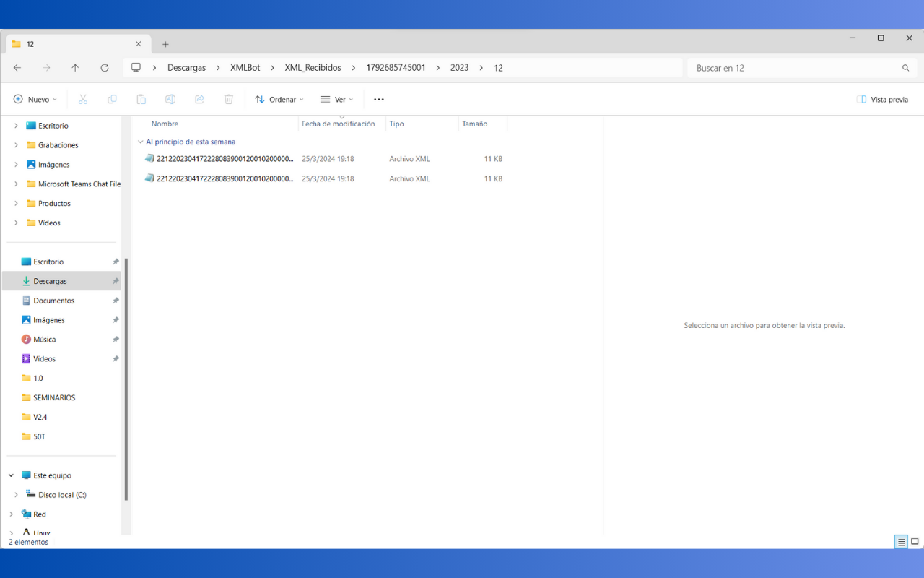924x578 pixels.
Task: Open the Ver dropdown menu
Action: click(337, 99)
